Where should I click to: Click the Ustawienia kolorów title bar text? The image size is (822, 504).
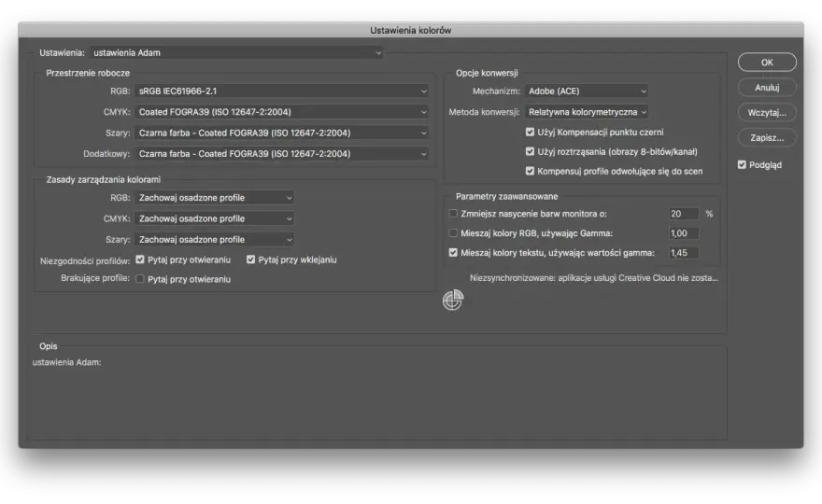point(410,31)
